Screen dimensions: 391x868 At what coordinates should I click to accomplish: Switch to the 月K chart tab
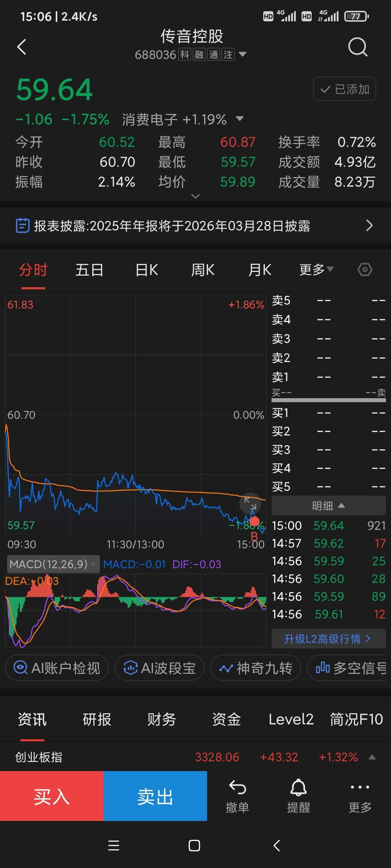pyautogui.click(x=260, y=270)
